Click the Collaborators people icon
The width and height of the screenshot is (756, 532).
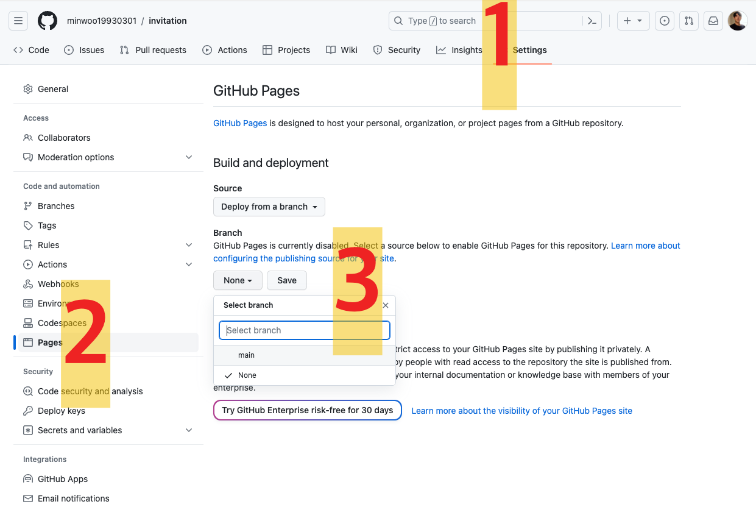point(28,138)
